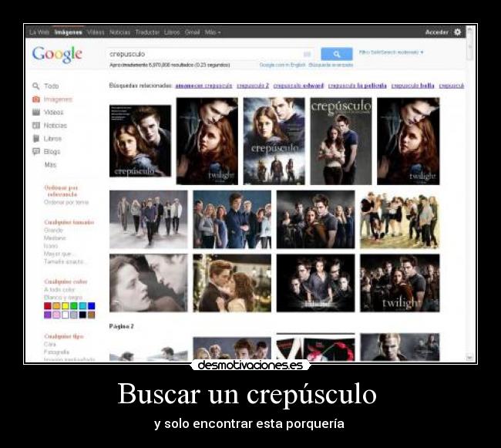This screenshot has height=448, width=501.
Task: Pick the green color swatch
Action: 74,306
